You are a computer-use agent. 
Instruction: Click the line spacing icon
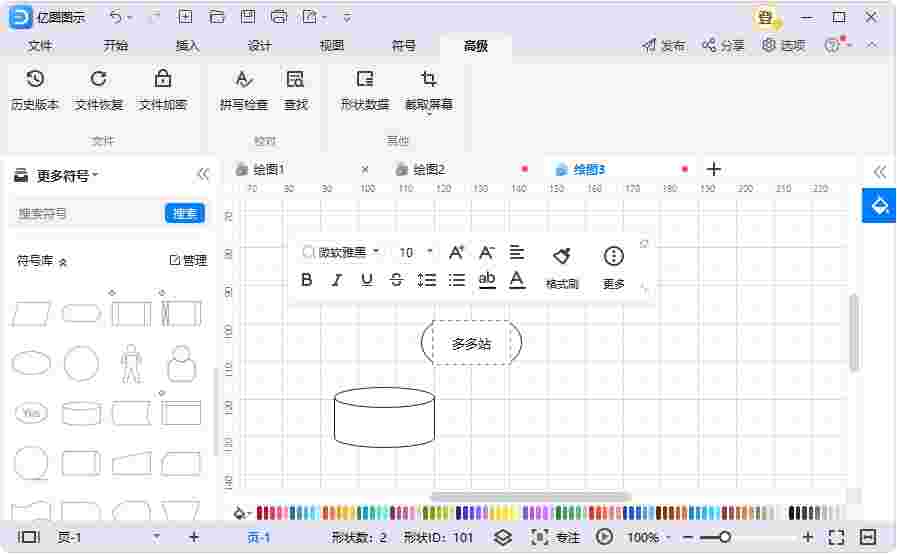coord(427,280)
